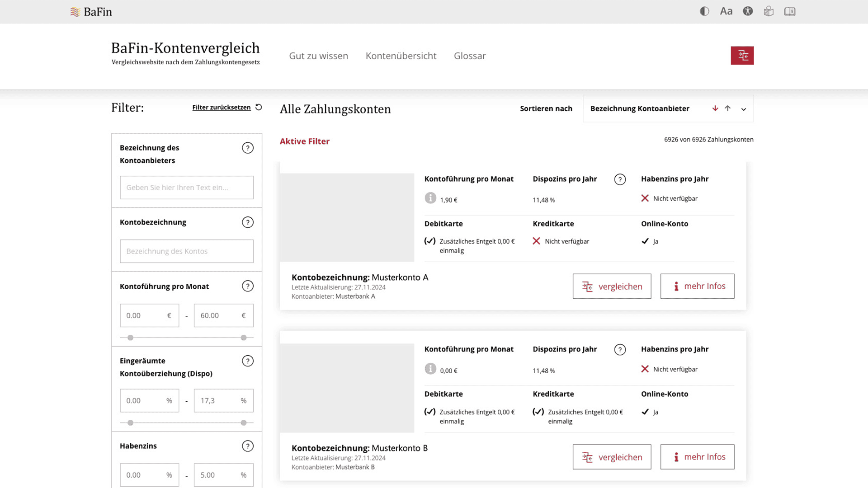Screen dimensions: 868x488
Task: Click Kontoanbieter: Musterbank B text
Action: pyautogui.click(x=333, y=467)
